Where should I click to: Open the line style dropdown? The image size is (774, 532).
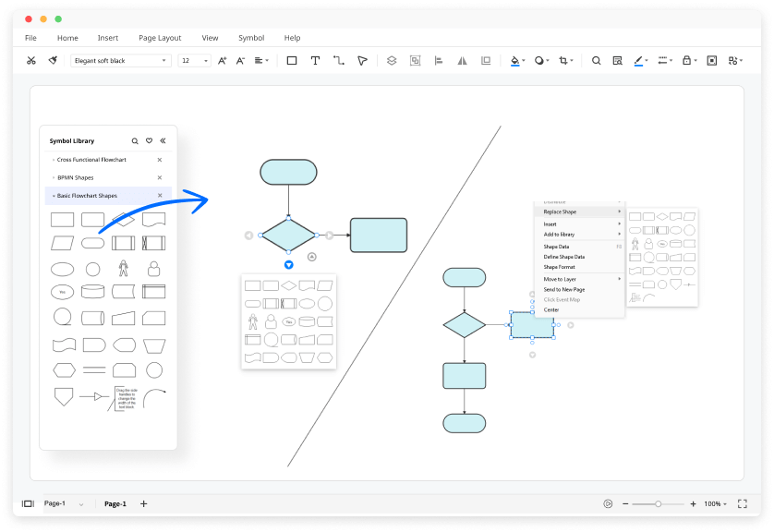coord(665,60)
